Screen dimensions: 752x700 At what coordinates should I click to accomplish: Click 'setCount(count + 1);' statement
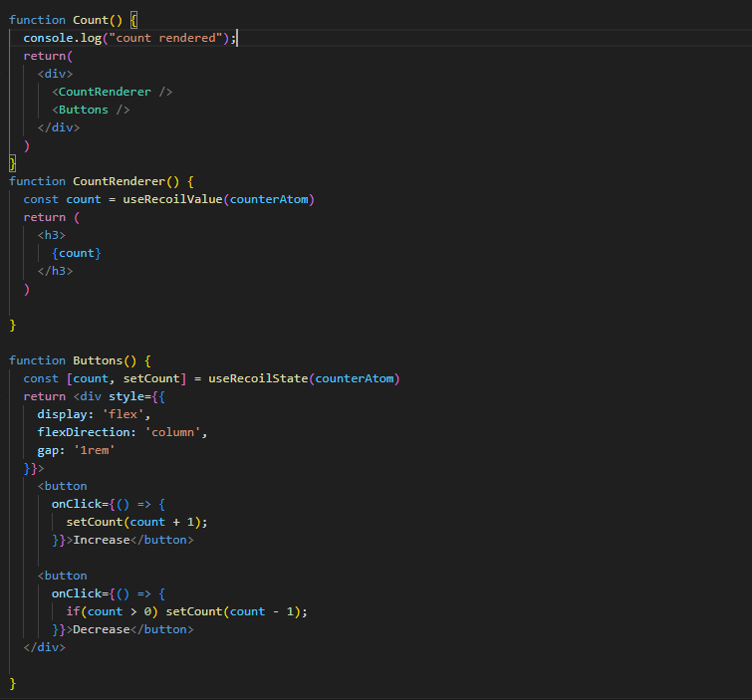coord(136,522)
